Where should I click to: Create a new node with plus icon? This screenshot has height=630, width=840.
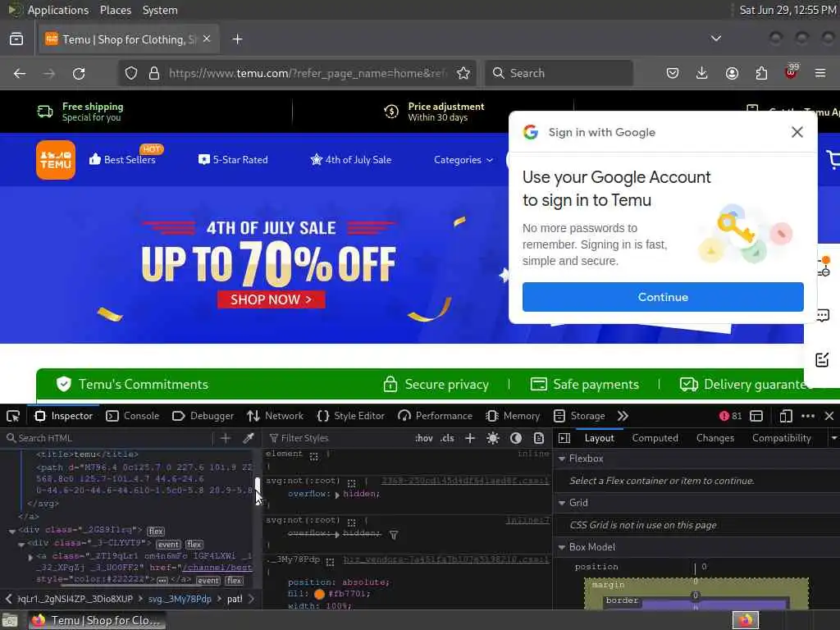[226, 438]
